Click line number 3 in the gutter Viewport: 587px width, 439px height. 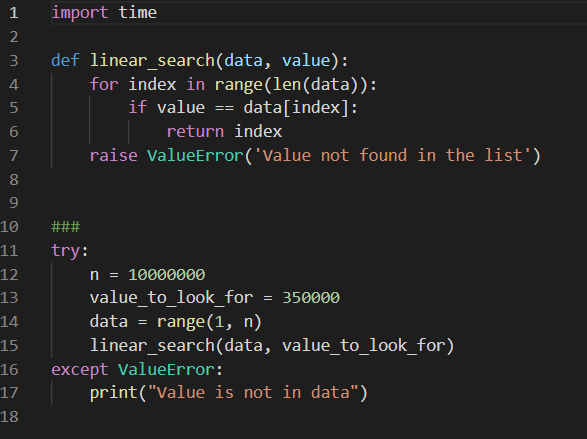coord(14,61)
